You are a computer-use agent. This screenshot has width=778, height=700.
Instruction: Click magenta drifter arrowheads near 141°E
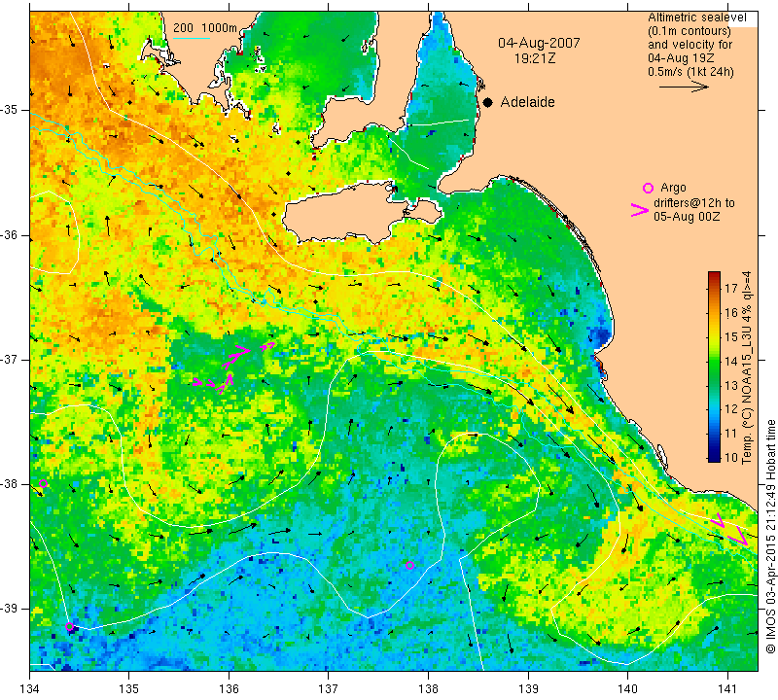[x=729, y=529]
